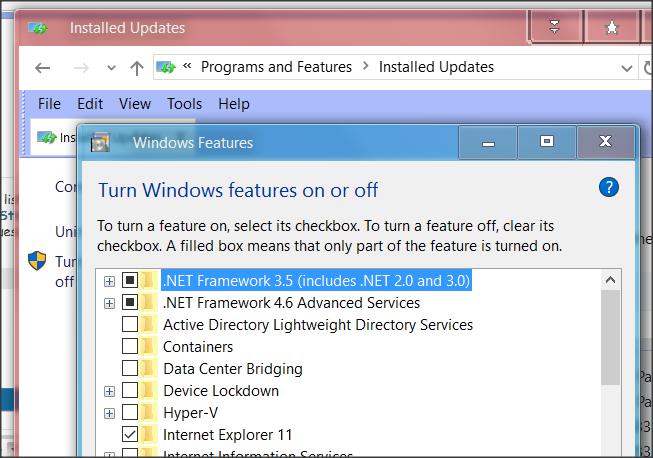Screen dimensions: 653x458
Task: Expand the Hyper-V tree node
Action: coord(109,413)
